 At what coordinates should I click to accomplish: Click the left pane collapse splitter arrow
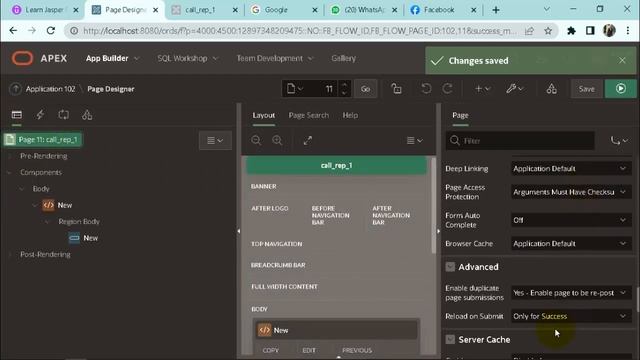click(239, 231)
